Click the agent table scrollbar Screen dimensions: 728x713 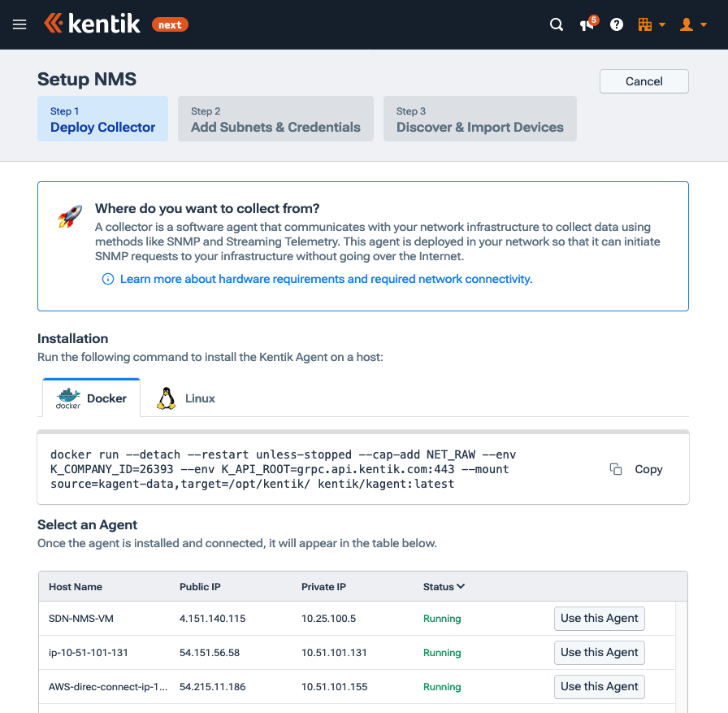coord(682,650)
